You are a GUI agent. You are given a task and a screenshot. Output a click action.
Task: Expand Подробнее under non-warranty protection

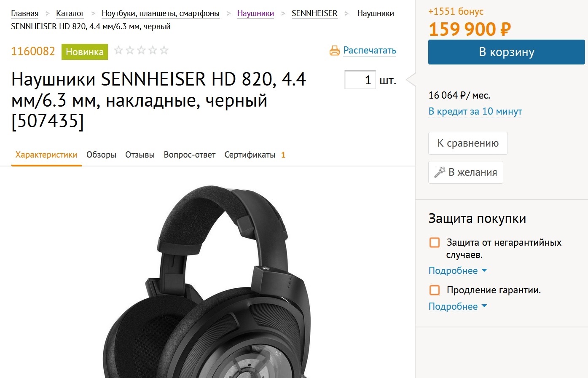(x=457, y=271)
